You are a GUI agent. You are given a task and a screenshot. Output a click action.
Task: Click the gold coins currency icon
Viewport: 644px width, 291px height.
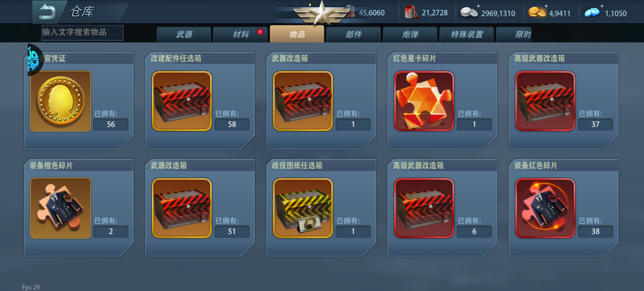tap(537, 12)
